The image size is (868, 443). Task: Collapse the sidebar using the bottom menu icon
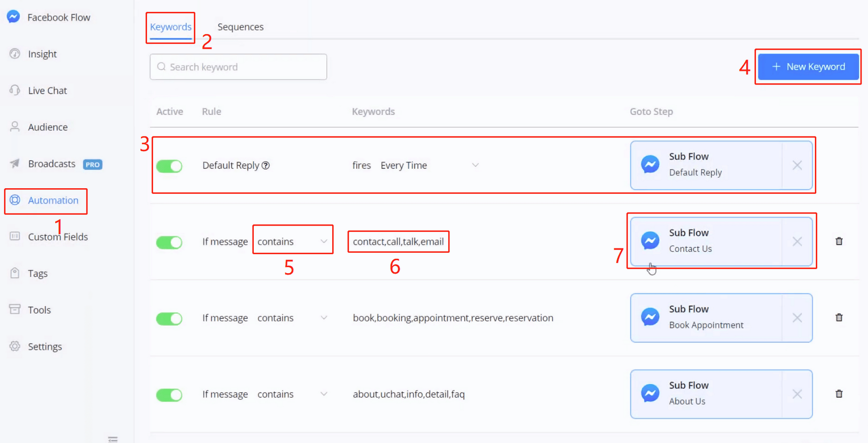(113, 439)
